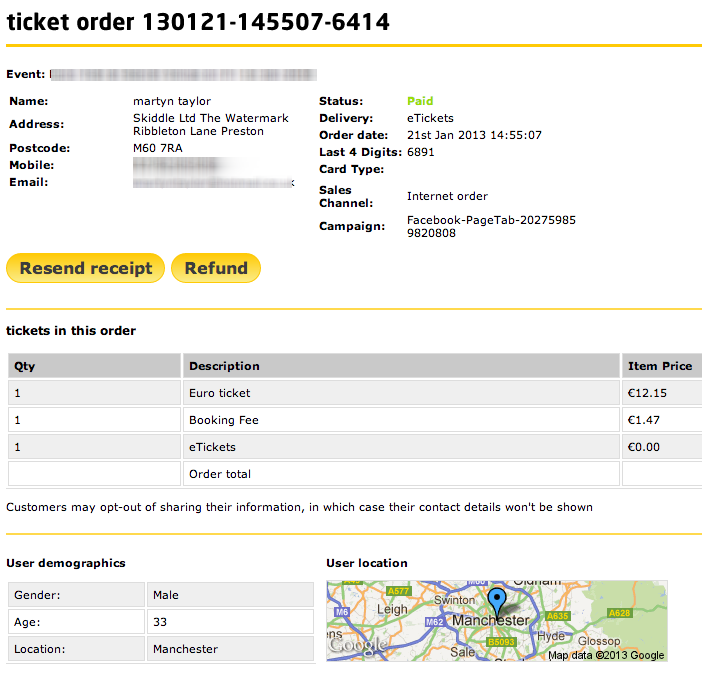Click the green Paid status text

coord(420,101)
